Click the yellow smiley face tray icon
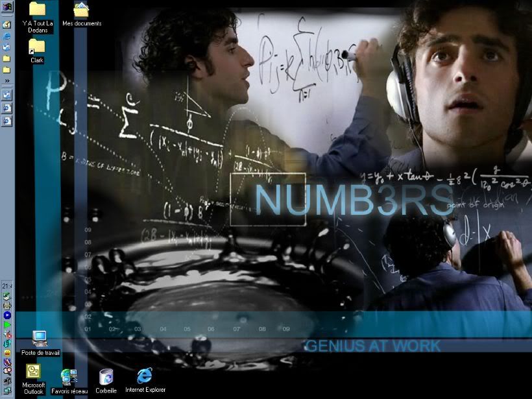The height and width of the screenshot is (399, 532). point(7,353)
